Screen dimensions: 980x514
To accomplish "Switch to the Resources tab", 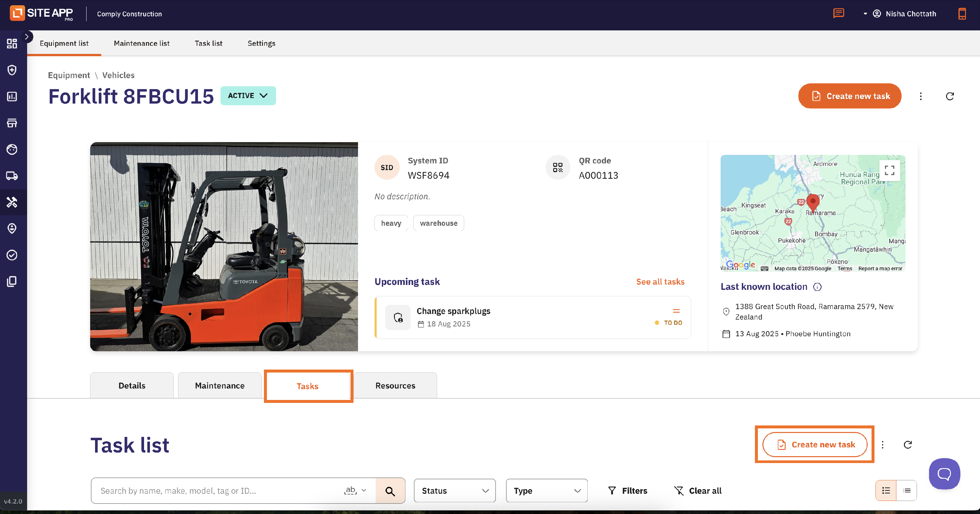I will pos(395,385).
